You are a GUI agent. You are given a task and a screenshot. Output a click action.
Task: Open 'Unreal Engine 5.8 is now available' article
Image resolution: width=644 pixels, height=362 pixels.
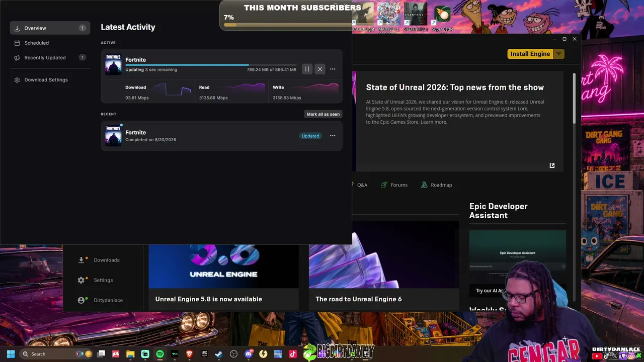[209, 299]
